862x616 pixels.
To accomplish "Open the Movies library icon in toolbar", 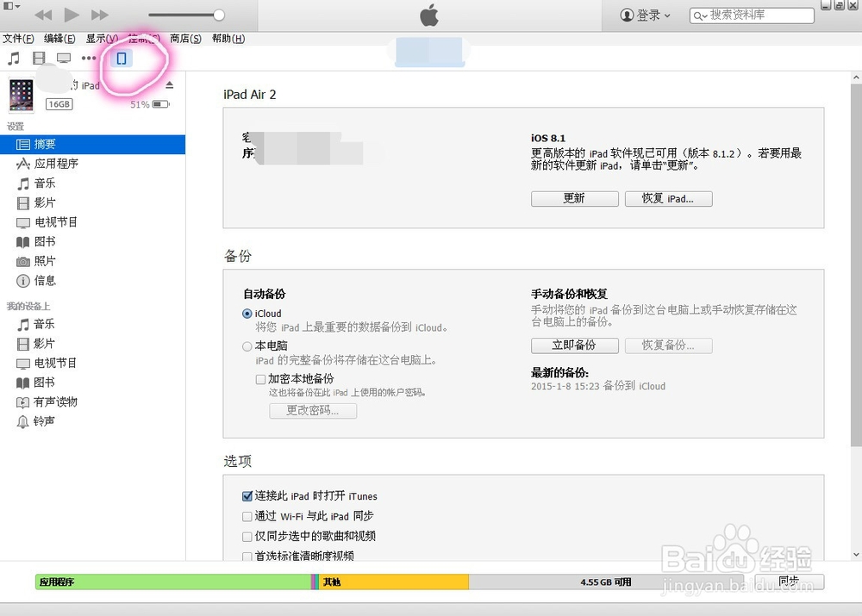I will [x=39, y=58].
